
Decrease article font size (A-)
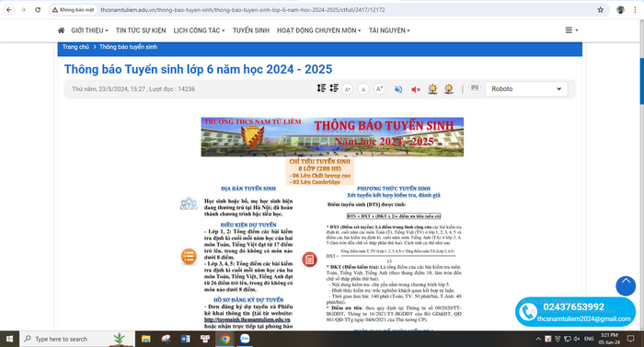[x=348, y=88]
